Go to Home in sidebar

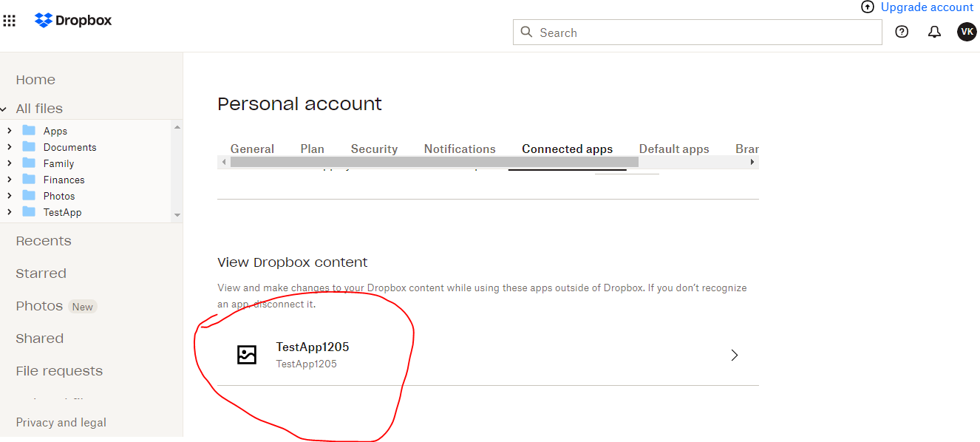point(35,80)
